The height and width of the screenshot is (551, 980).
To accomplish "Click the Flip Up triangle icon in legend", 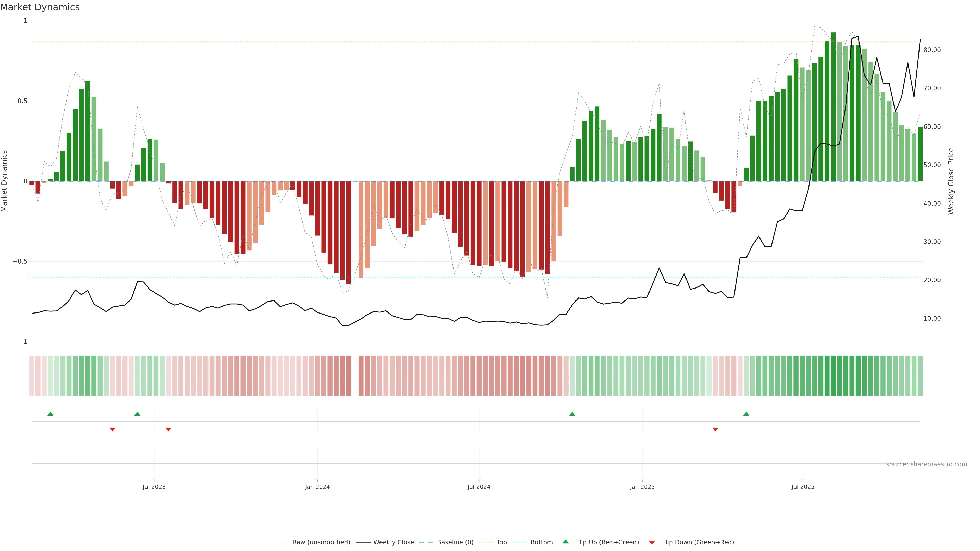I will click(566, 542).
